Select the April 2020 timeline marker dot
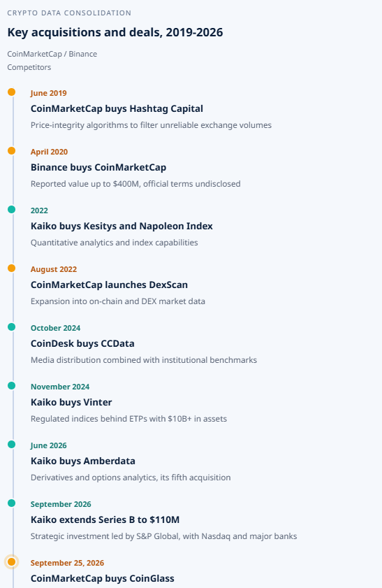382x588 pixels. [12, 151]
